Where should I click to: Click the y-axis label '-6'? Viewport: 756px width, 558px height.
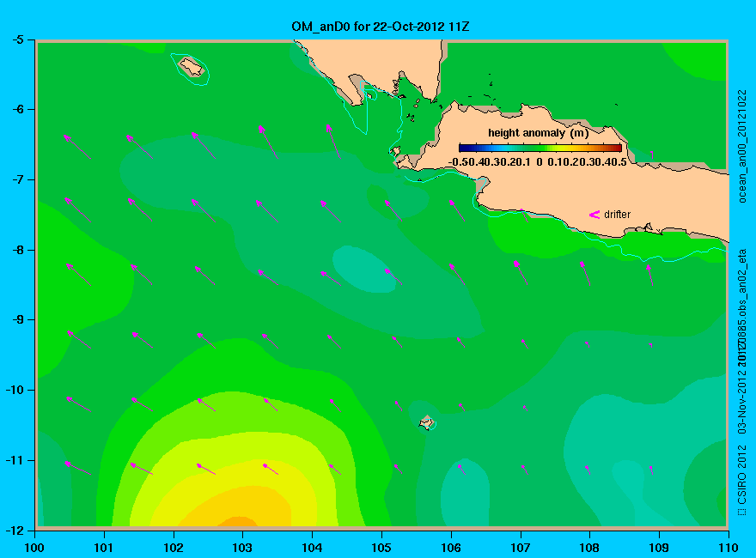coord(17,109)
